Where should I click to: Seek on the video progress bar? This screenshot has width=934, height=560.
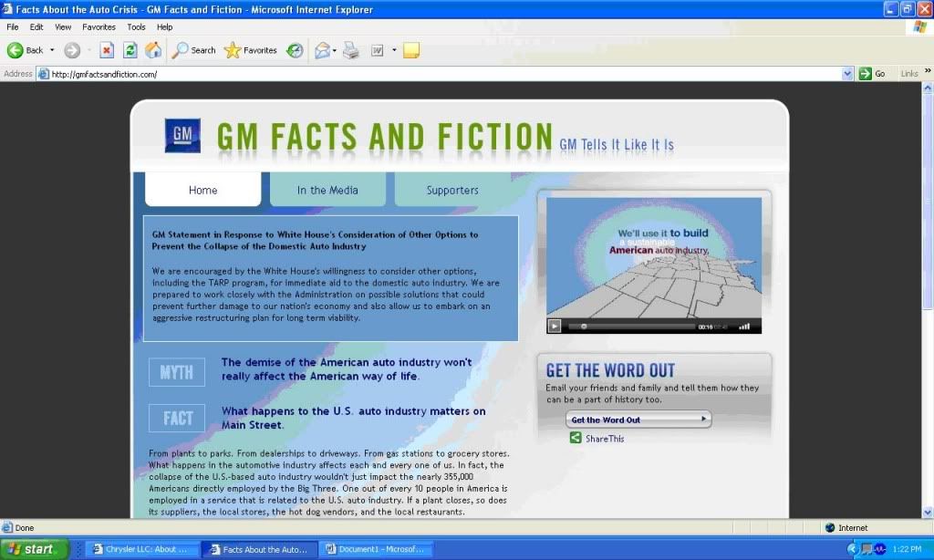631,327
